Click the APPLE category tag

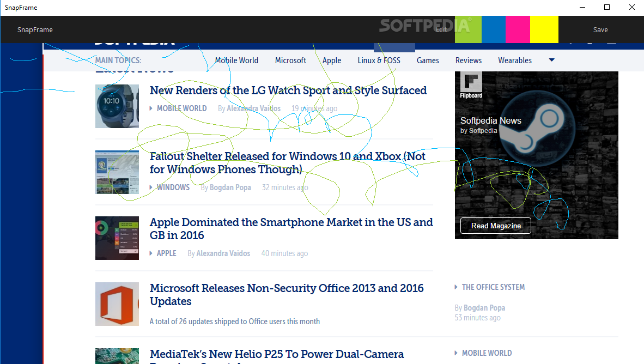point(166,253)
